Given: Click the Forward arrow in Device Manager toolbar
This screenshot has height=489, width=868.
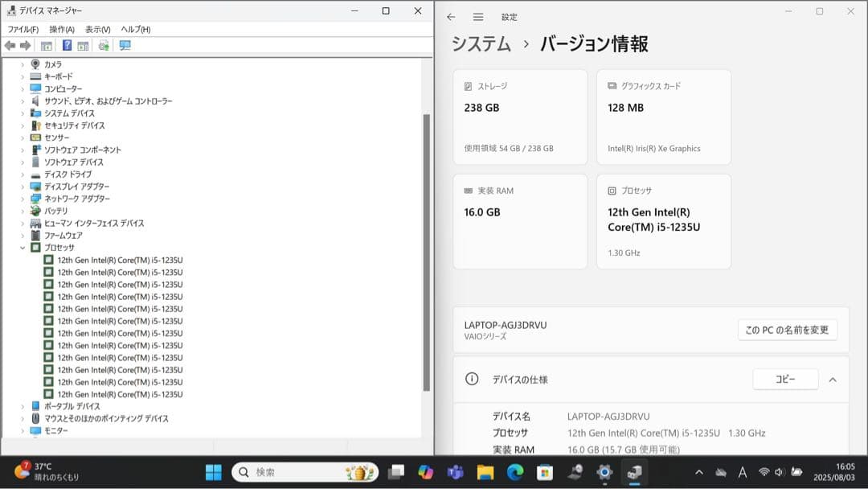Looking at the screenshot, I should click(26, 45).
